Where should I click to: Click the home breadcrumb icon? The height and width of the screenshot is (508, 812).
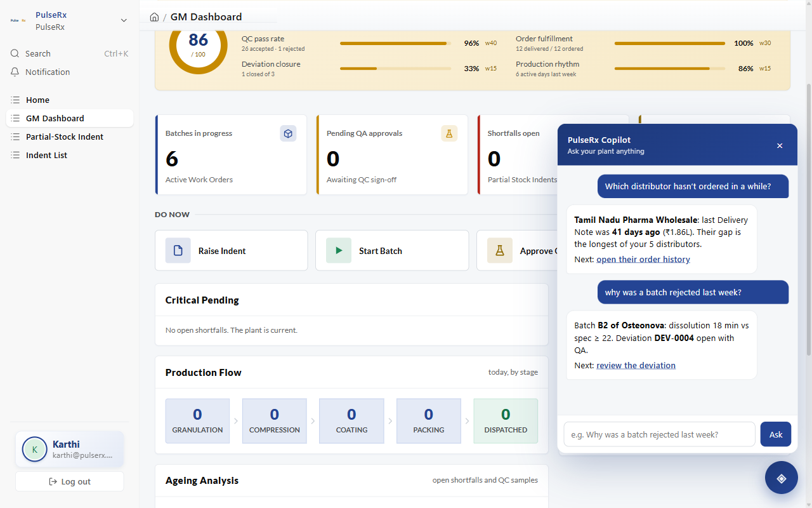(154, 17)
